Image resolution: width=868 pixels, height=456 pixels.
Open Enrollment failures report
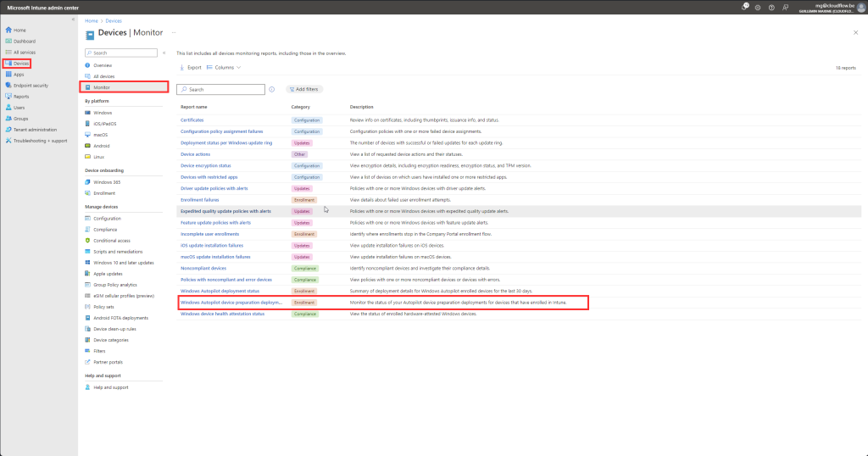pyautogui.click(x=200, y=200)
